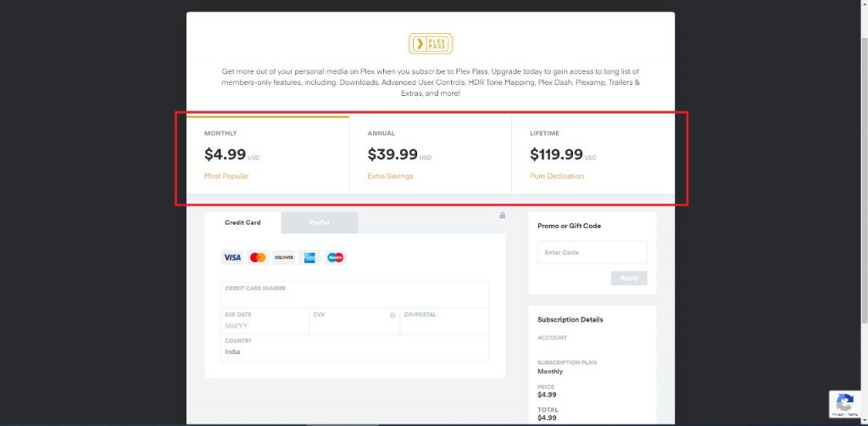Apply the promo code
The image size is (868, 426).
(x=629, y=278)
